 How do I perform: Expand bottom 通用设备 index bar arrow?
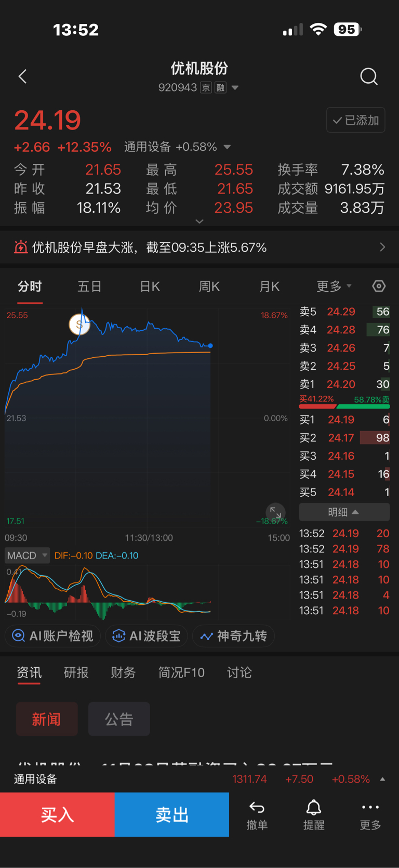pyautogui.click(x=382, y=779)
